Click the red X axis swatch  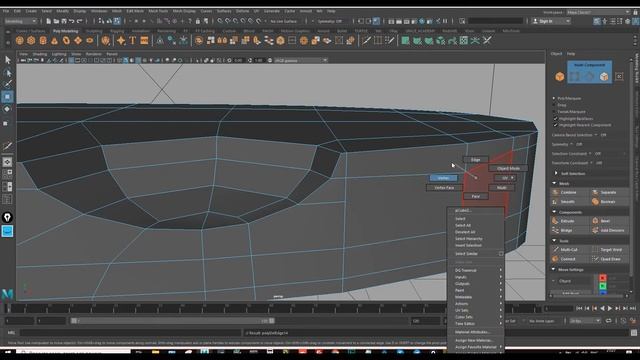click(603, 278)
